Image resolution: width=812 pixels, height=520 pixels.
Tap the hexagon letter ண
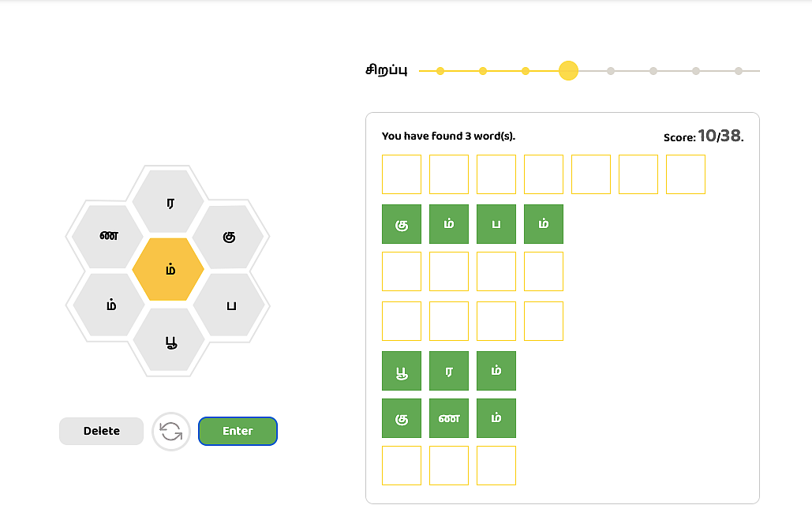tap(107, 236)
